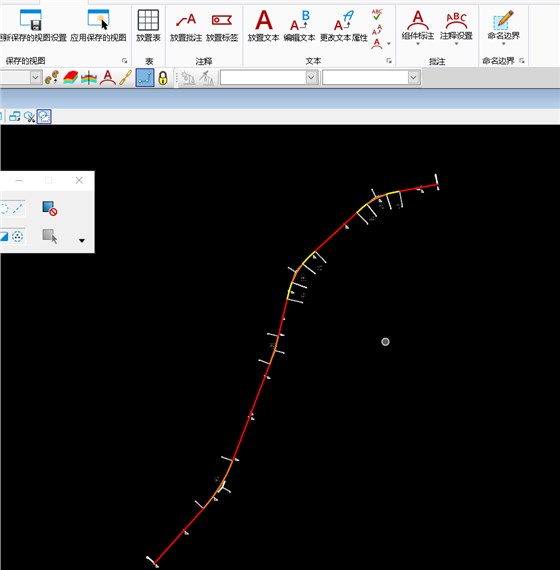Select 编辑文本 (Edit Text) tool
Viewport: 560px width, 570px height.
pyautogui.click(x=299, y=20)
